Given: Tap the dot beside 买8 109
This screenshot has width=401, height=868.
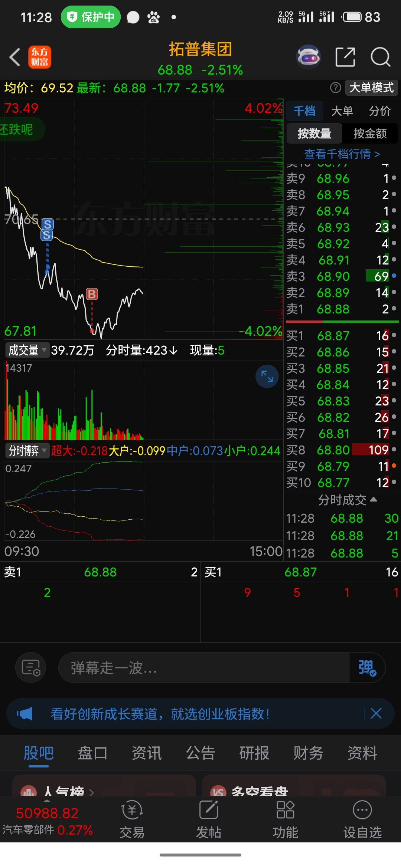Looking at the screenshot, I should (x=394, y=449).
